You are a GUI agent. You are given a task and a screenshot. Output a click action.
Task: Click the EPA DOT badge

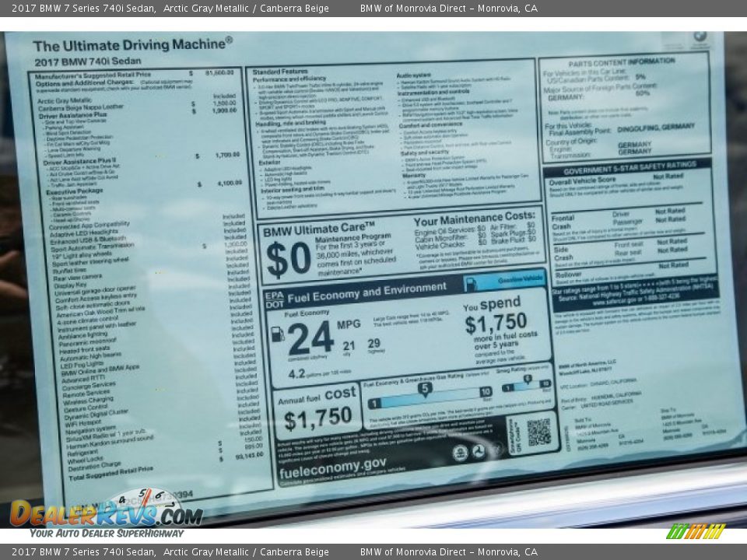click(274, 300)
